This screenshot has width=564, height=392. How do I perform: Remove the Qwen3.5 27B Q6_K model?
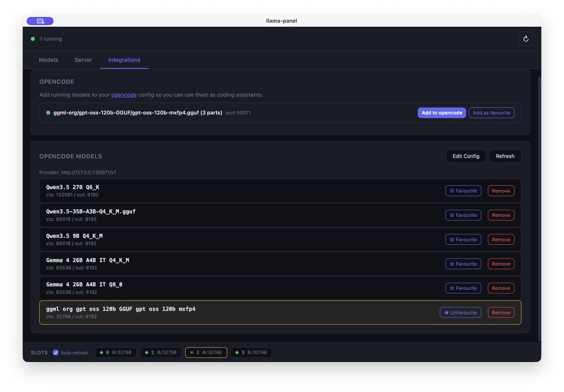501,191
